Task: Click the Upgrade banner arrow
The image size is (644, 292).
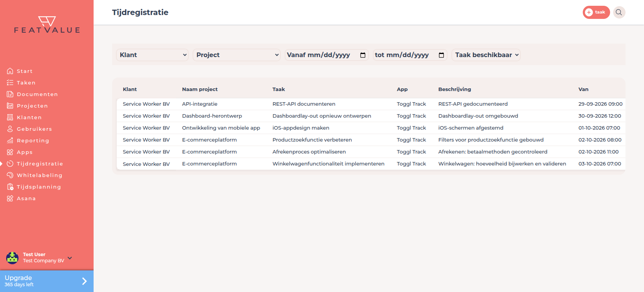Action: [84, 281]
